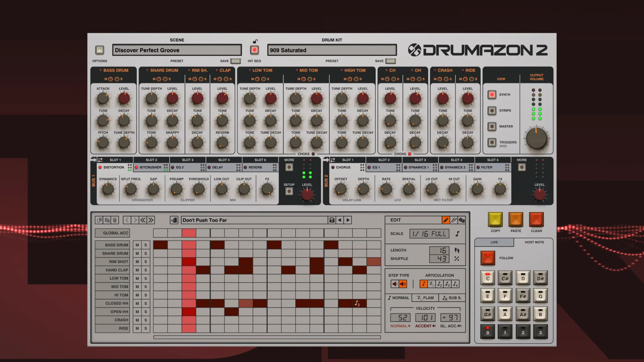Select the pencil draw edit tool

click(446, 220)
